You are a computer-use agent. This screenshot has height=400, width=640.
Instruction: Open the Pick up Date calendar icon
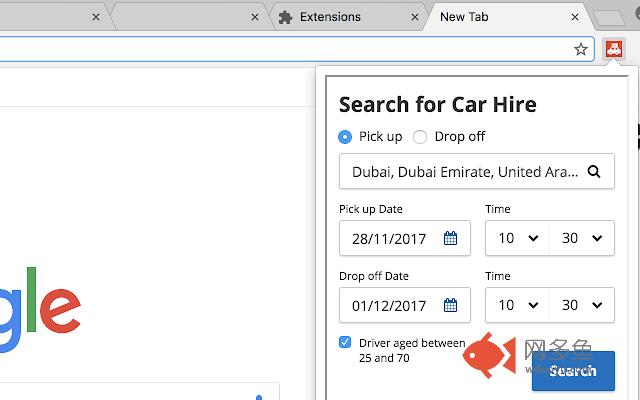tap(450, 238)
